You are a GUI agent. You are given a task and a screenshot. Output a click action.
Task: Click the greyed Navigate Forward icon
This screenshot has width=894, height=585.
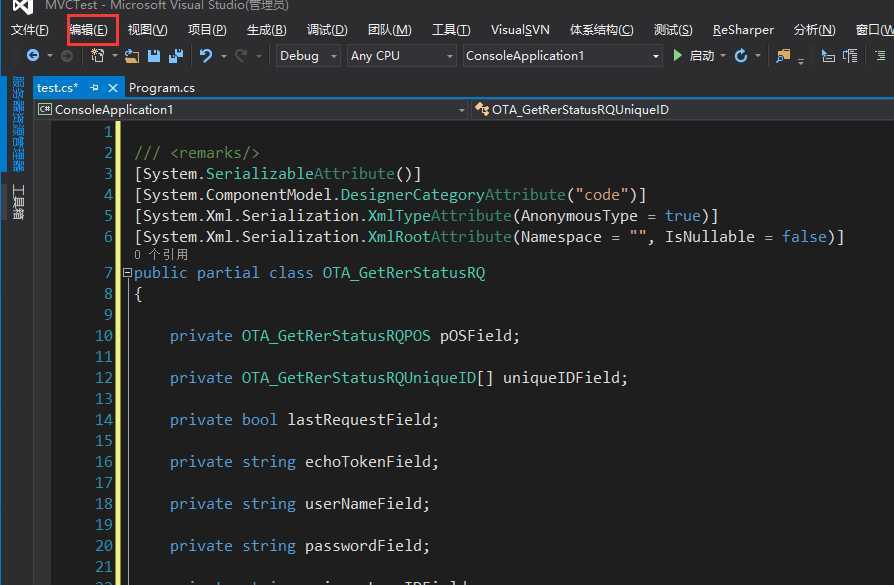point(67,56)
